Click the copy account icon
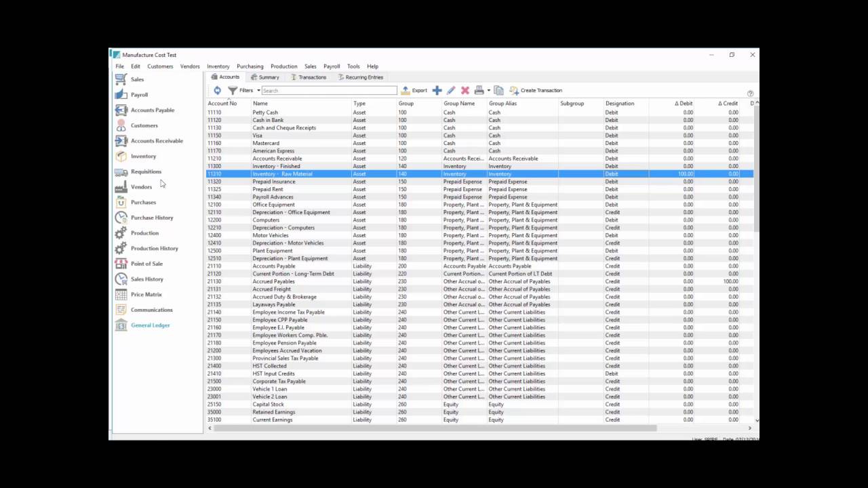The width and height of the screenshot is (868, 488). [x=498, y=90]
